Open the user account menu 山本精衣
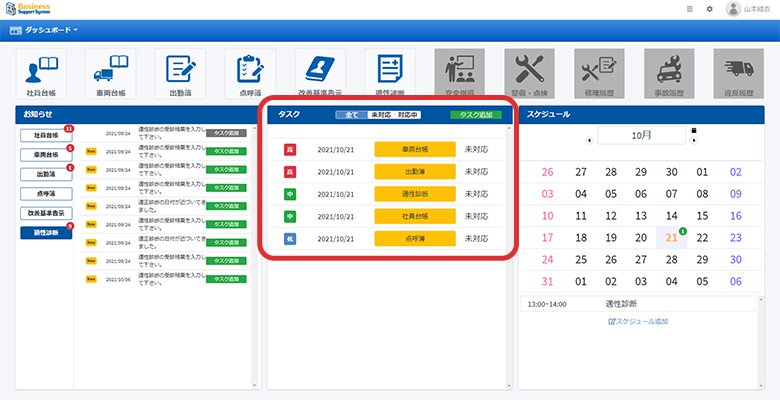Screen dimensions: 780x400 point(749,9)
